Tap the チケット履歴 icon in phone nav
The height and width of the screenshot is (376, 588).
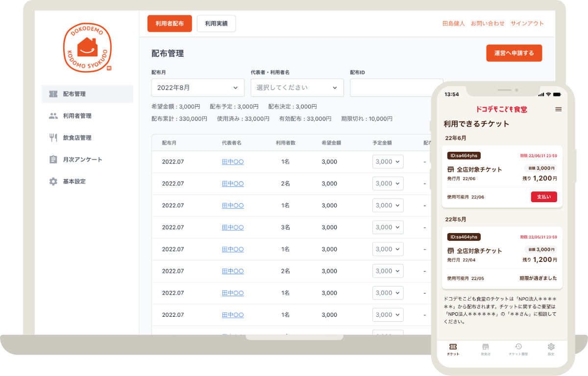coord(518,347)
